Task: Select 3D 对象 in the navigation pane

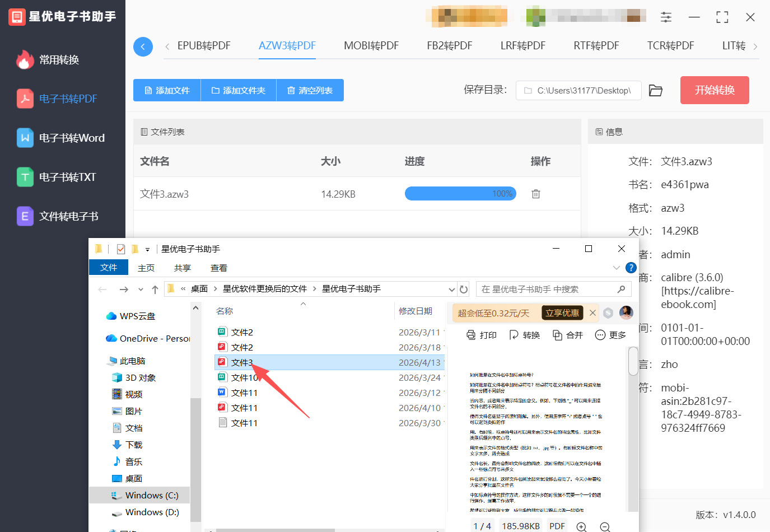Action: 134,378
